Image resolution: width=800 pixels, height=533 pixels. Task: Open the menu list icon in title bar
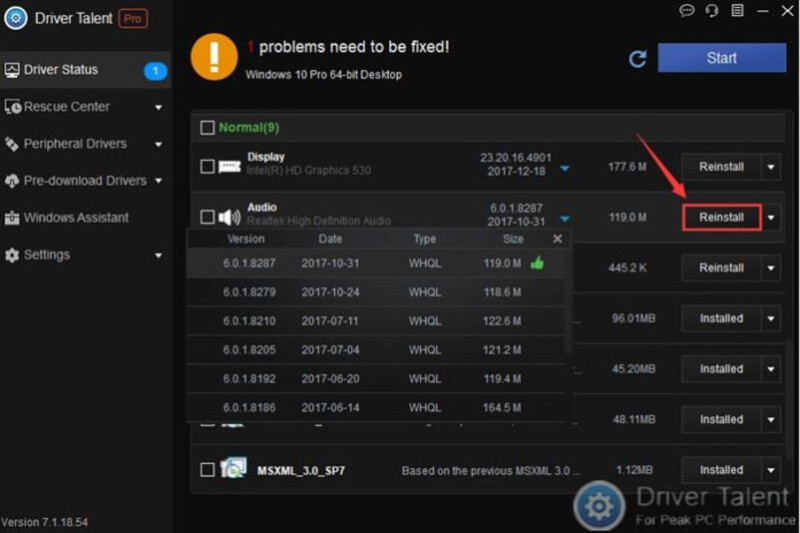(x=737, y=10)
